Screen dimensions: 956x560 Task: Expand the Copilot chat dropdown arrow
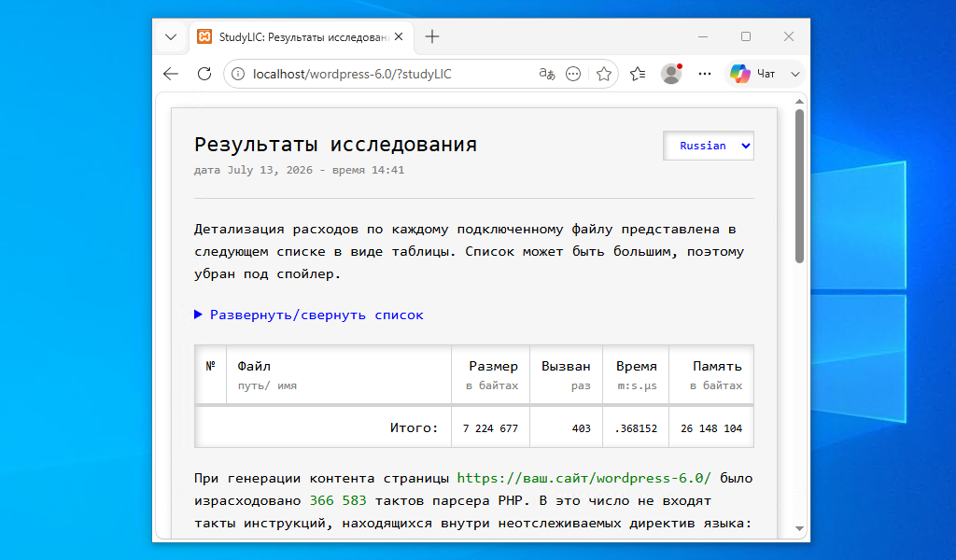[x=795, y=74]
